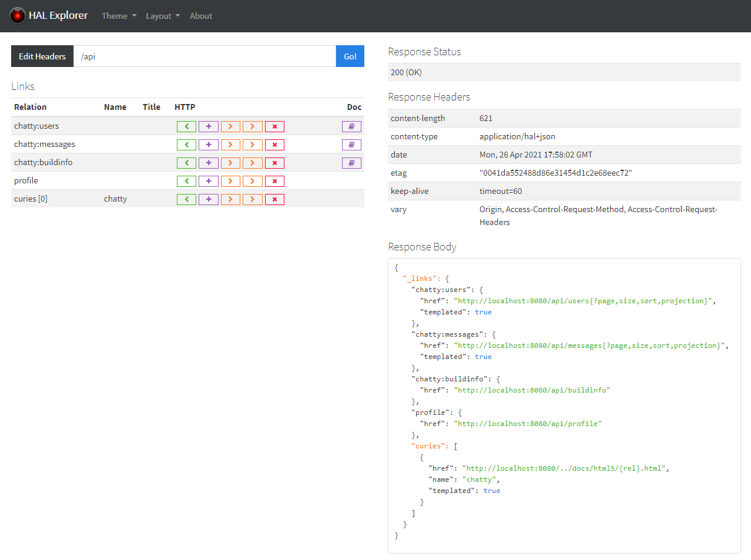
Task: Open the doc book icon for chatty:buildinfo
Action: pyautogui.click(x=351, y=163)
